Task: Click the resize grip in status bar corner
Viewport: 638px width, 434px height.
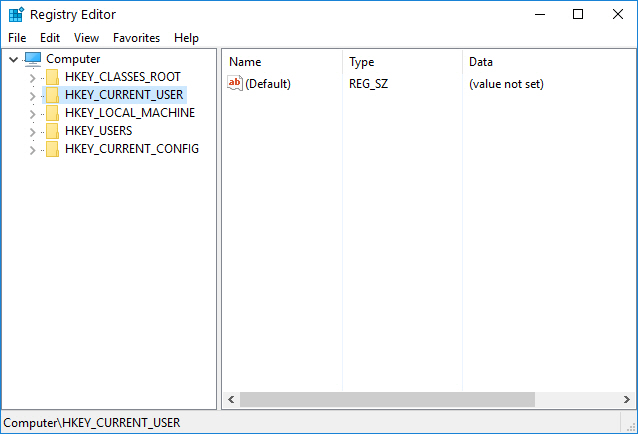Action: 631,427
